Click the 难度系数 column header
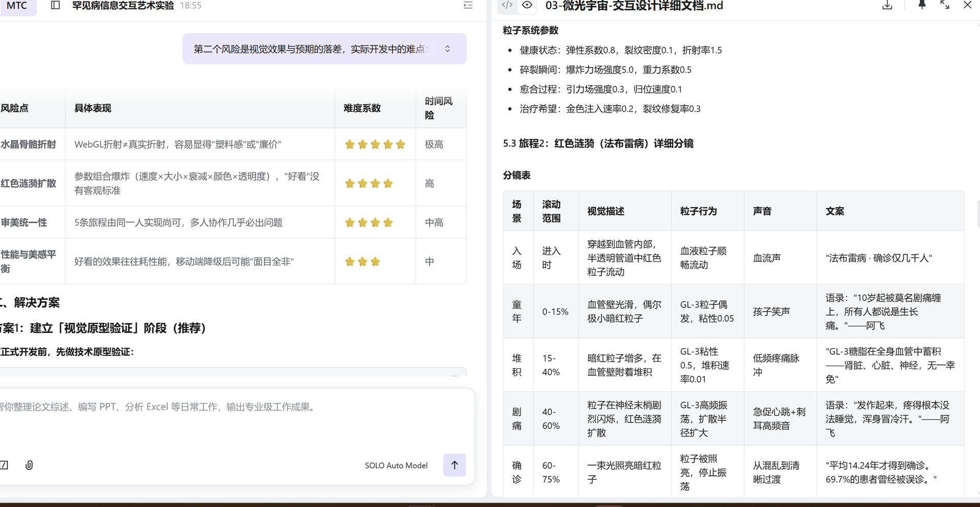Image resolution: width=980 pixels, height=507 pixels. [362, 108]
